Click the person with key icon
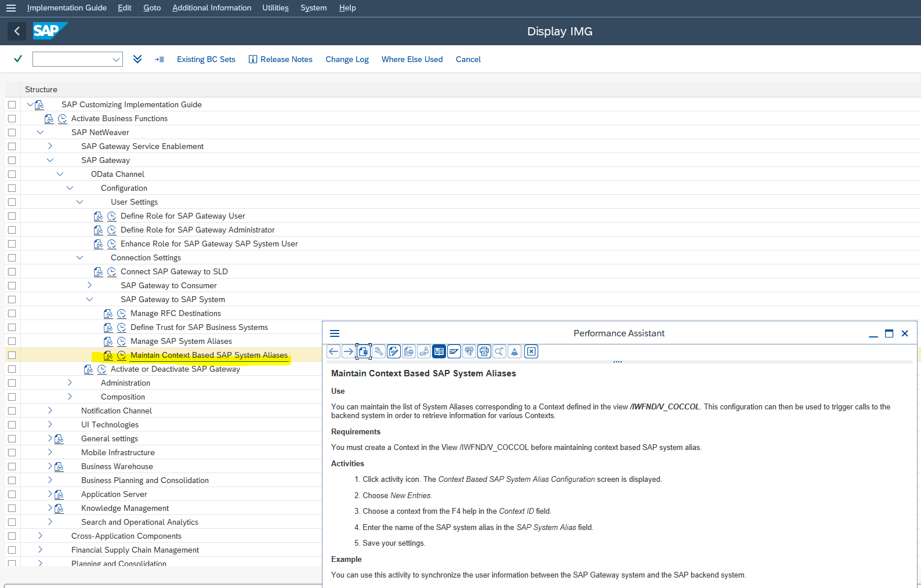 [x=424, y=351]
